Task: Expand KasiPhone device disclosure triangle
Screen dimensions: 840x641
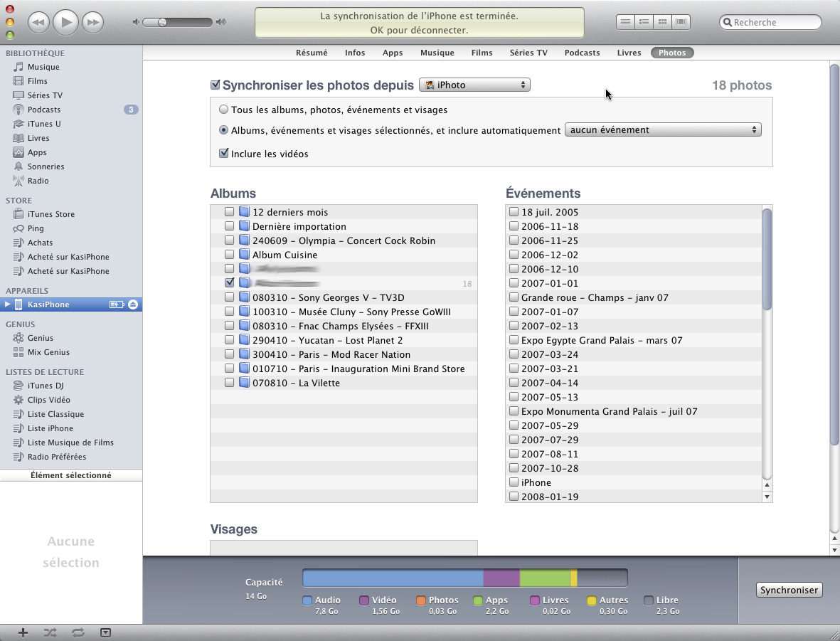Action: click(x=7, y=304)
